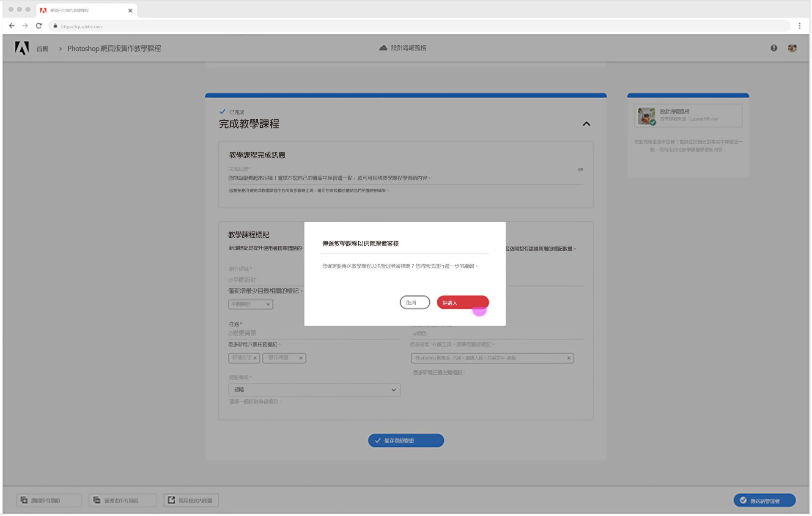
Task: Remove the Photoshop 網頁版 tool tag
Action: click(568, 358)
